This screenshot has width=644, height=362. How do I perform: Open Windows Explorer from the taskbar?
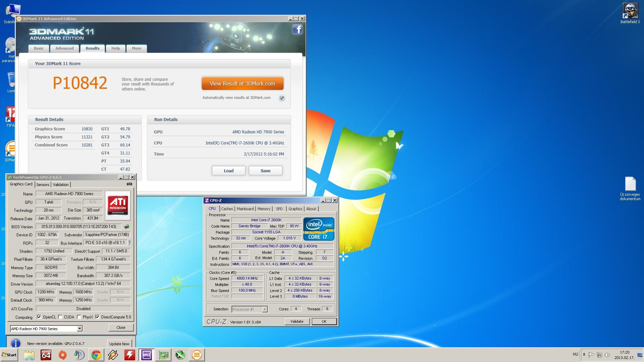pos(29,355)
